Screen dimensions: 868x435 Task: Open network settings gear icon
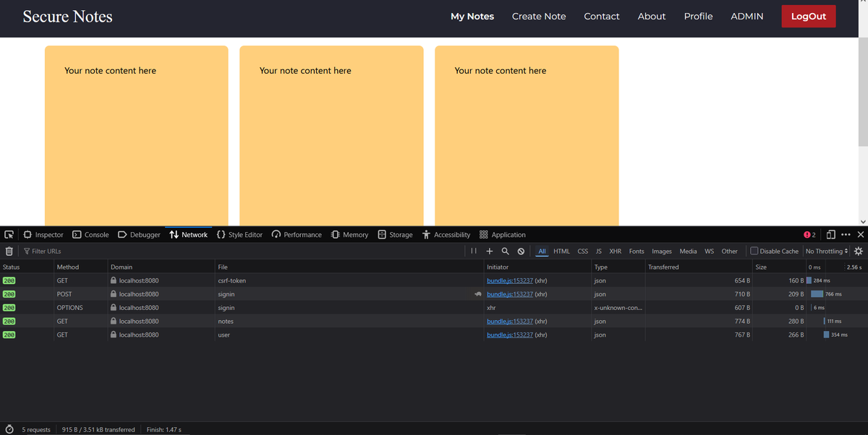pos(859,251)
